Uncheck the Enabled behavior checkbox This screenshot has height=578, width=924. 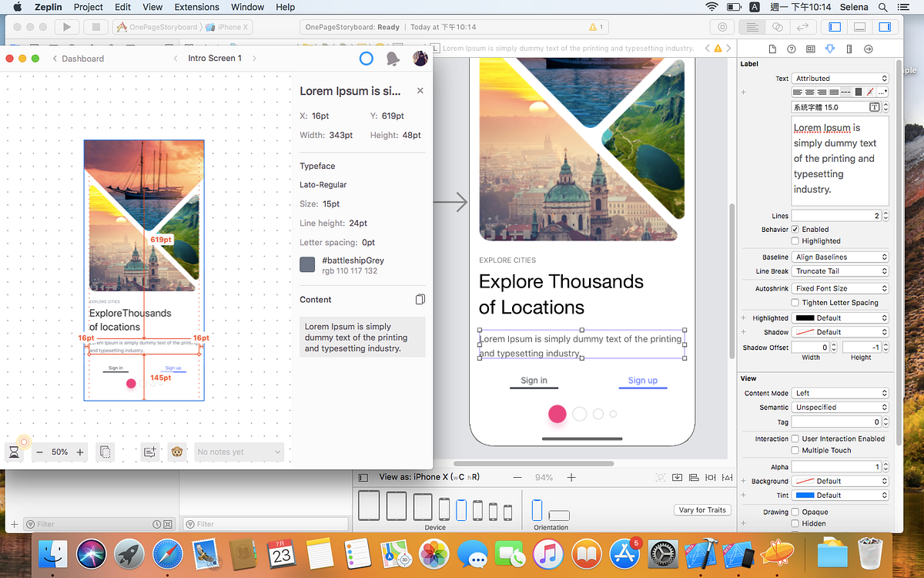click(x=794, y=229)
